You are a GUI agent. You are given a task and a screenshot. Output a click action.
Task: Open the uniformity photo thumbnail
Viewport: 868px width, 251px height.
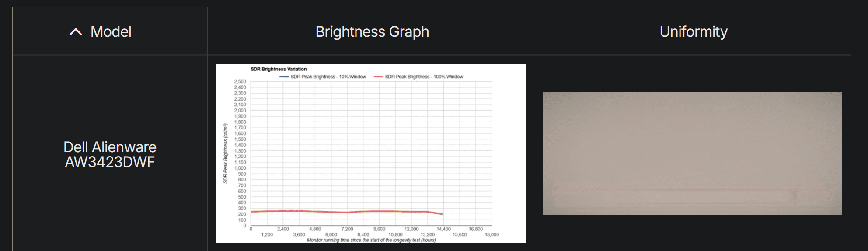click(692, 153)
